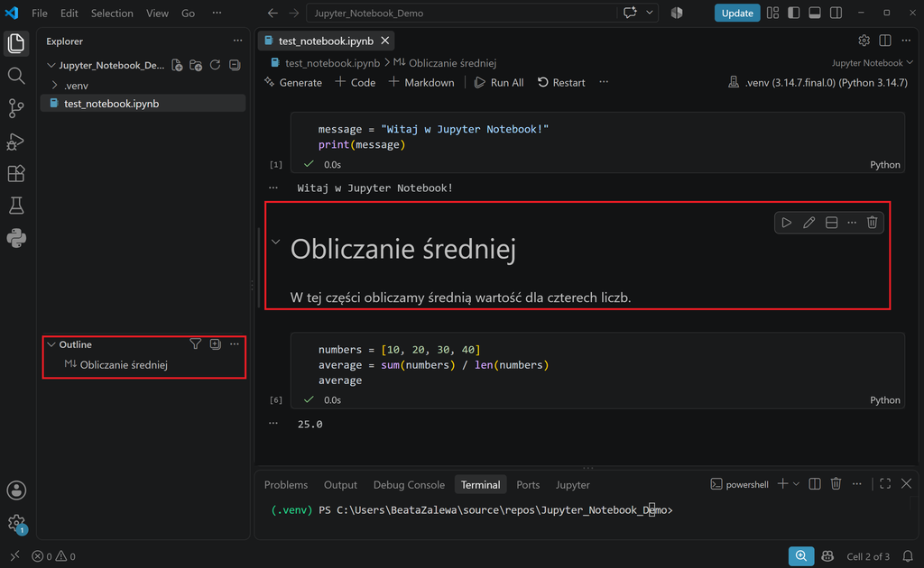Restart the notebook kernel
Viewport: 924px width, 568px height.
click(x=561, y=82)
